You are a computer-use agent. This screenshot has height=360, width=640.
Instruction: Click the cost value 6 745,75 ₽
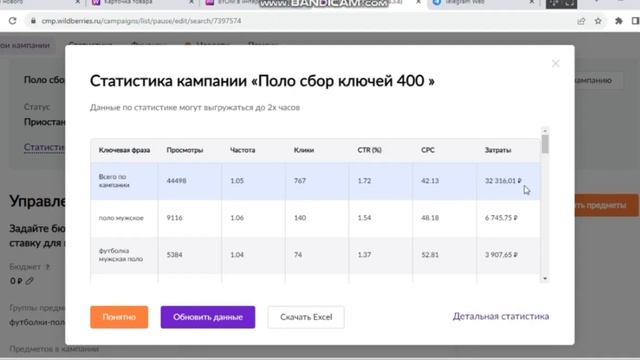coord(501,218)
